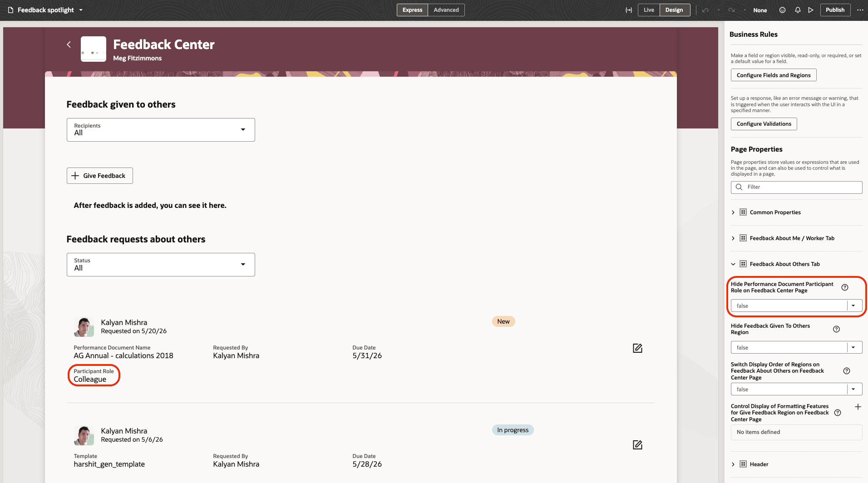Click the responsive width toggle icon
868x483 pixels.
629,10
